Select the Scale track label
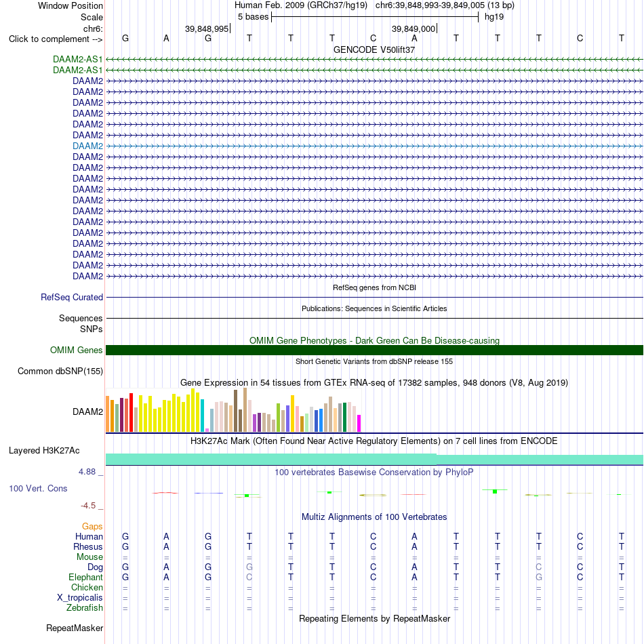The width and height of the screenshot is (644, 644). tap(92, 17)
